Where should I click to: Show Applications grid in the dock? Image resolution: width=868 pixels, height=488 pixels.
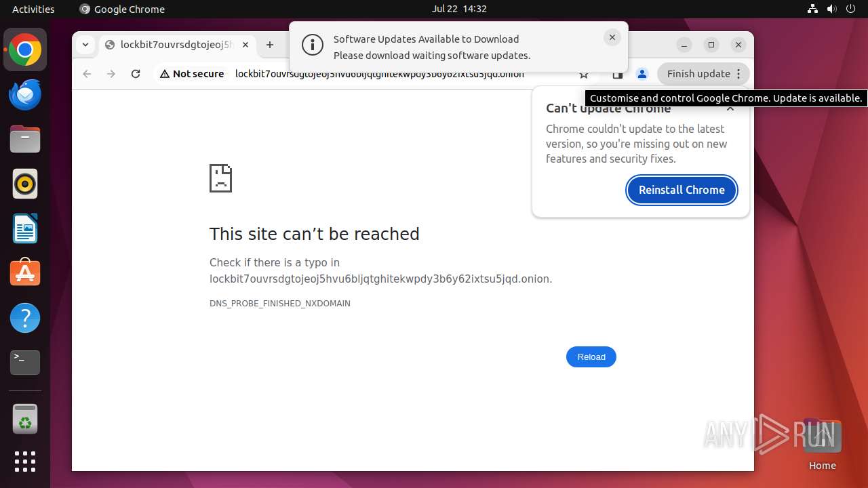25,462
